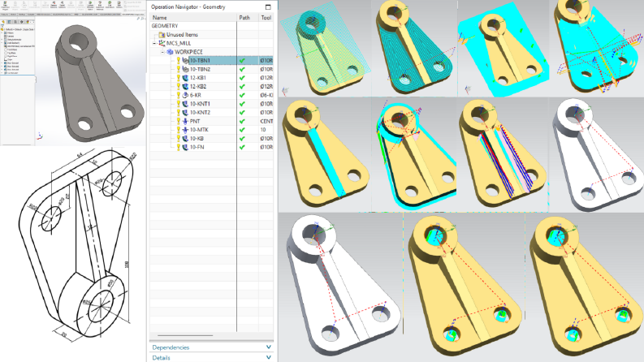Click the CENT tool cell for PNT
This screenshot has height=362, width=644.
266,121
